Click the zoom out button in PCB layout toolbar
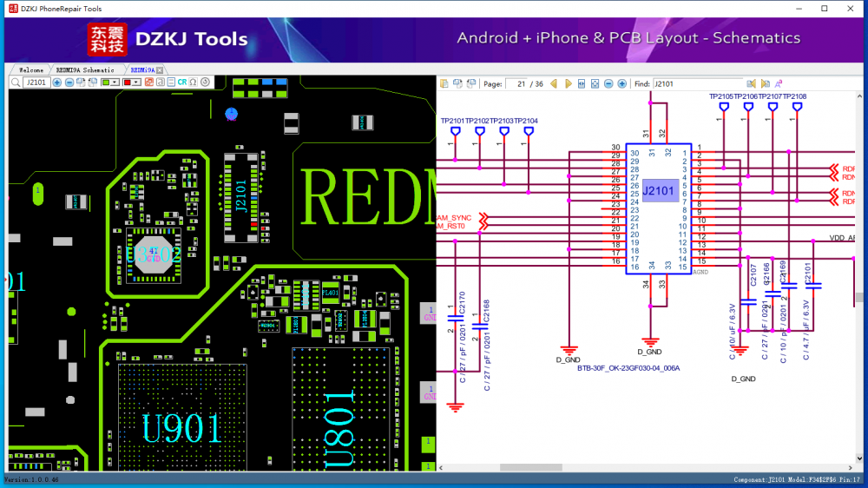The height and width of the screenshot is (488, 868). [69, 82]
